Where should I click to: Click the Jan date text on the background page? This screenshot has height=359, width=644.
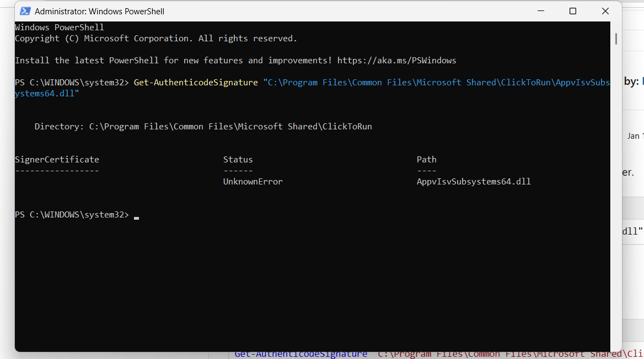(x=634, y=135)
